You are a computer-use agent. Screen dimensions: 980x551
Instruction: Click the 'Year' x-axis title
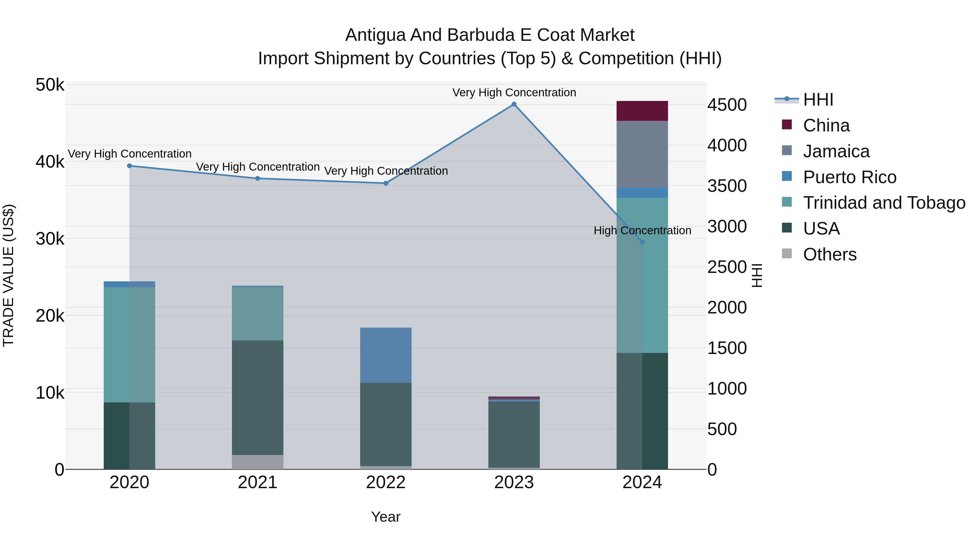pyautogui.click(x=386, y=517)
